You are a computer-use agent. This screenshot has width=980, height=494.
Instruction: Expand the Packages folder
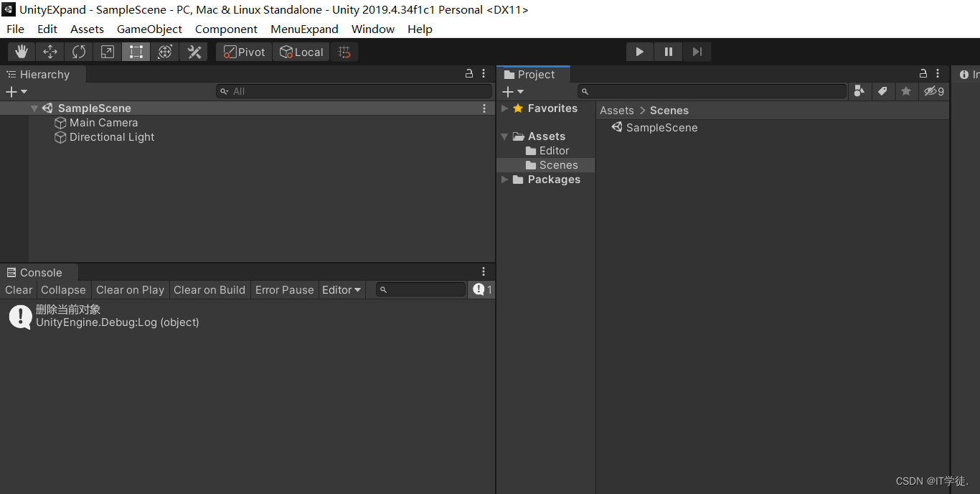pos(505,180)
